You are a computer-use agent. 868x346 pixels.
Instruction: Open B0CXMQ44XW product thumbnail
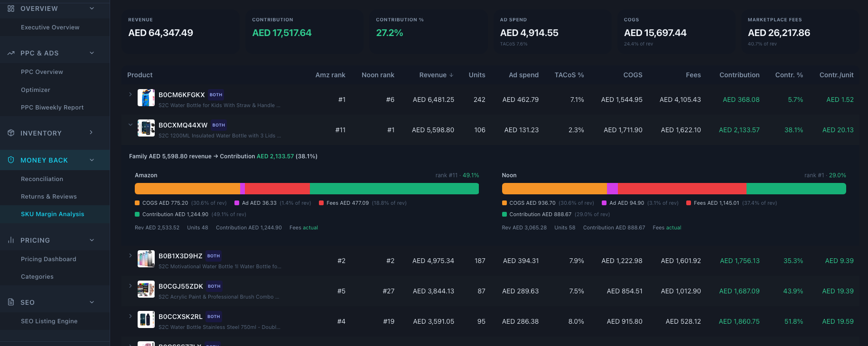(146, 128)
